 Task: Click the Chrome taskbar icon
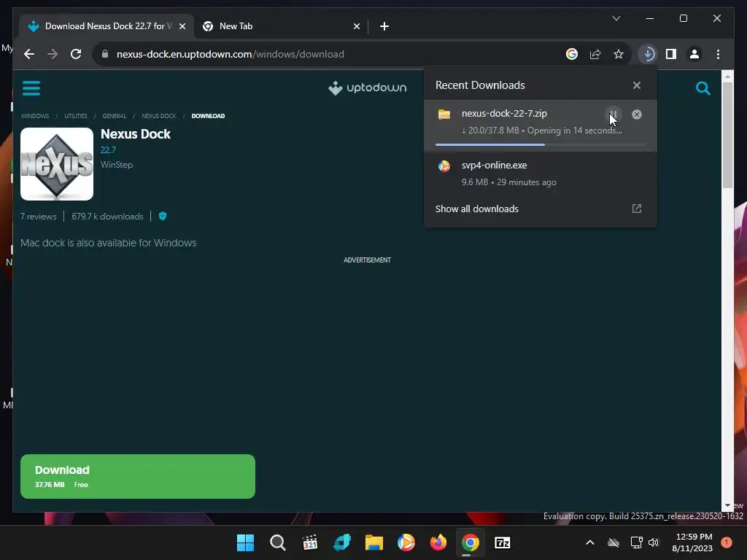click(x=471, y=542)
